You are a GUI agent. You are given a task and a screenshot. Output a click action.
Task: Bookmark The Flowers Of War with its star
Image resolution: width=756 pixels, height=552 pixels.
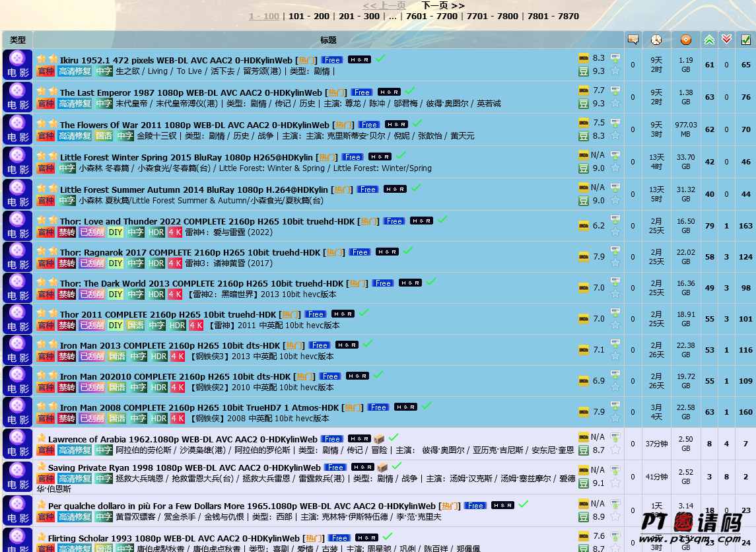click(x=615, y=135)
